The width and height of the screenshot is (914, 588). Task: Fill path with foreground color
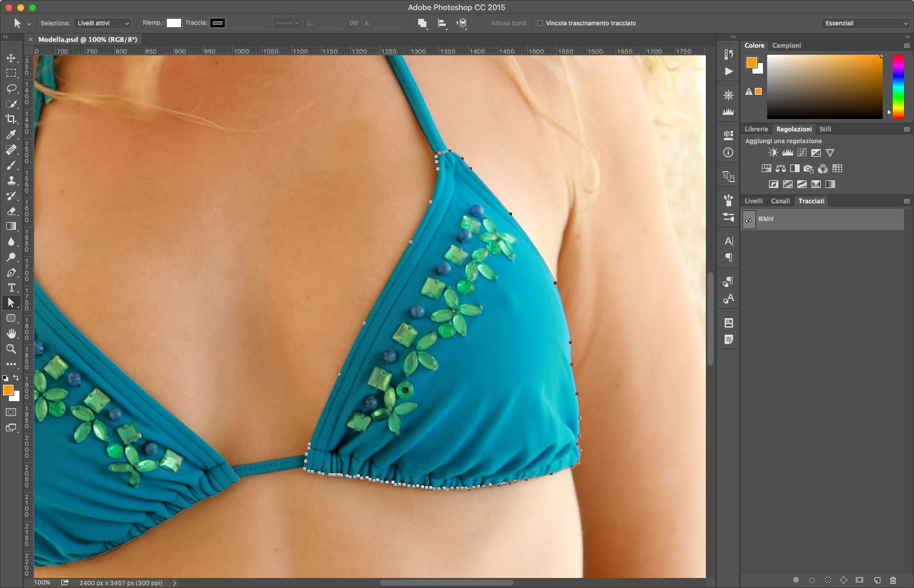[796, 580]
